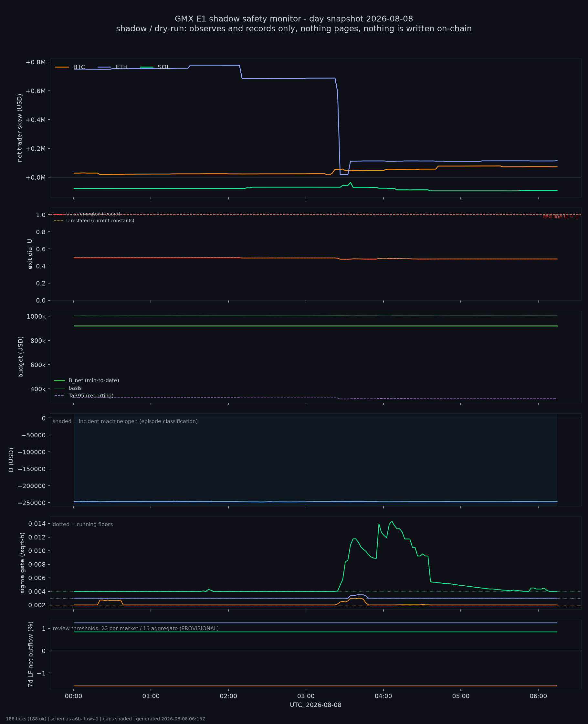Select the 'SOL' legend label
This screenshot has width=588, height=724.
click(163, 67)
